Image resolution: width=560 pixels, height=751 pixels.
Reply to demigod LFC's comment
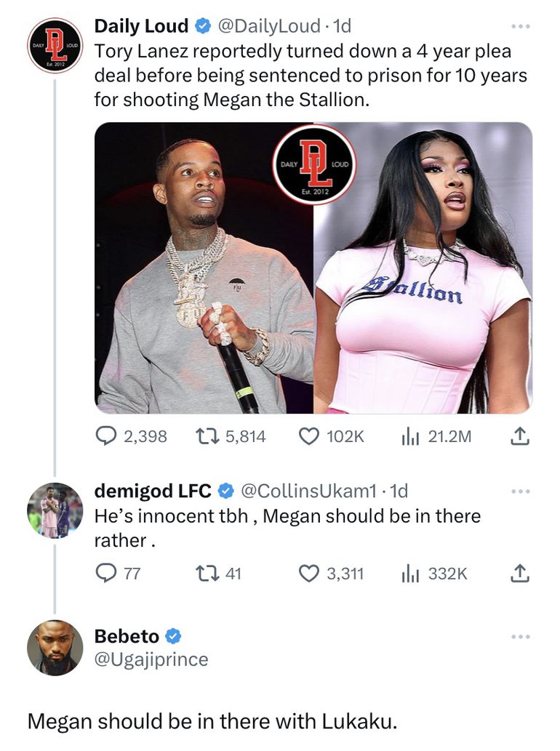(108, 574)
